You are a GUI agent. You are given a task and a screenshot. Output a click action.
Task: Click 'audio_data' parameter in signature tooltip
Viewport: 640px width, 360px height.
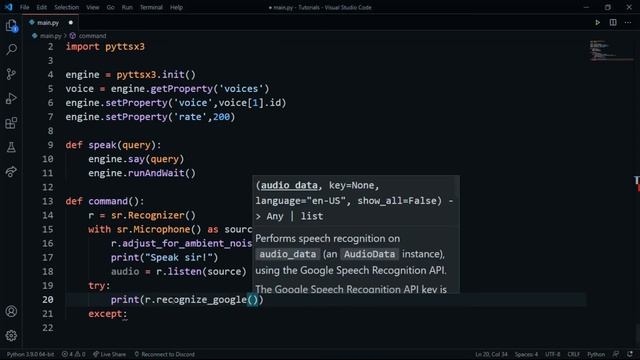click(x=289, y=185)
